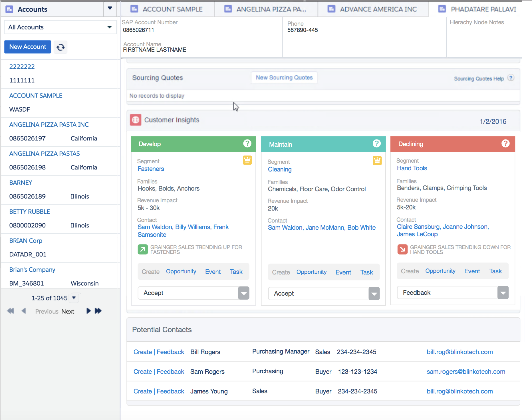This screenshot has height=420, width=532.
Task: Create Event in the Declining card
Action: [472, 271]
